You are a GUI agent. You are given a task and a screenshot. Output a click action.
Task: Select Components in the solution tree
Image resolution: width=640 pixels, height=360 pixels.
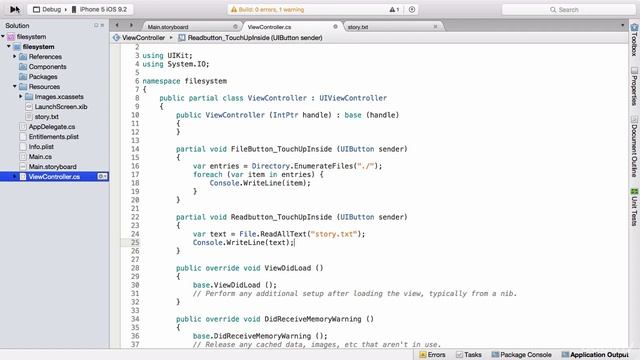pos(47,67)
